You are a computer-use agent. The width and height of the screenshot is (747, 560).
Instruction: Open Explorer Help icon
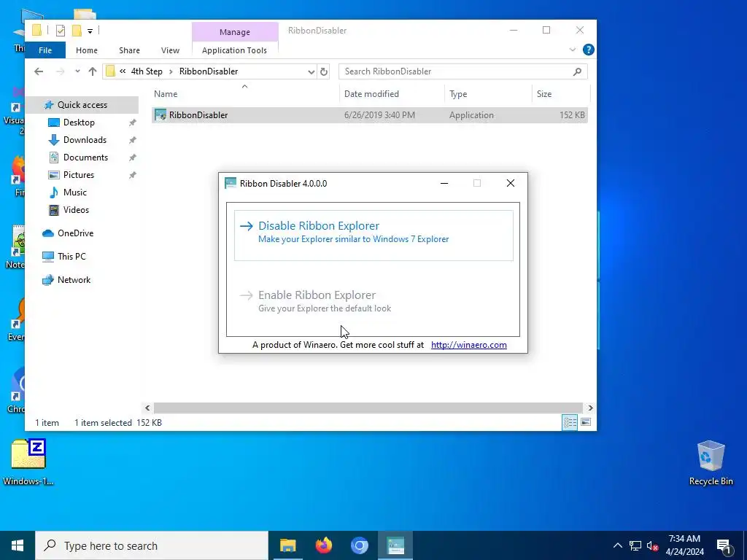589,50
